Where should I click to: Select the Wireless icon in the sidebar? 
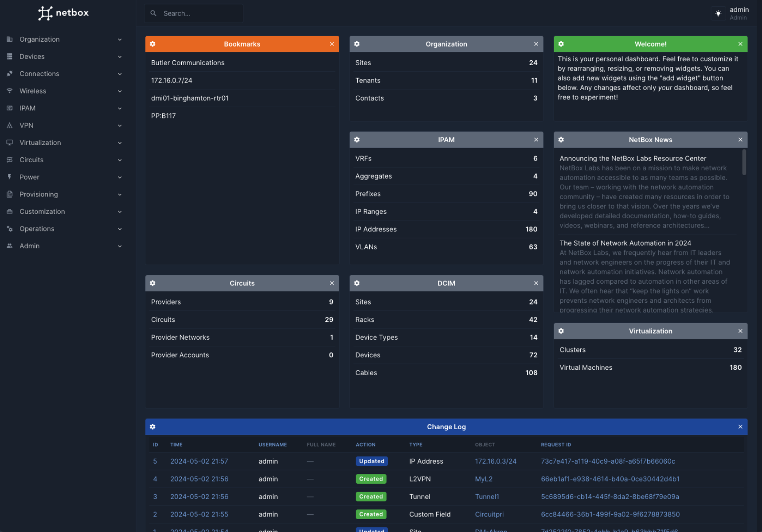point(9,91)
